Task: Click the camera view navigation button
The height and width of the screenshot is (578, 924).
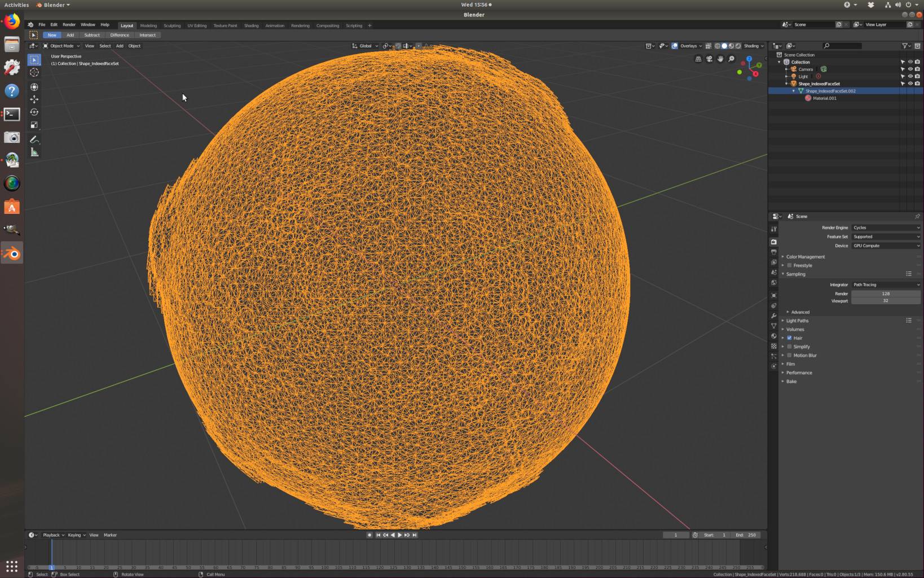Action: [710, 59]
